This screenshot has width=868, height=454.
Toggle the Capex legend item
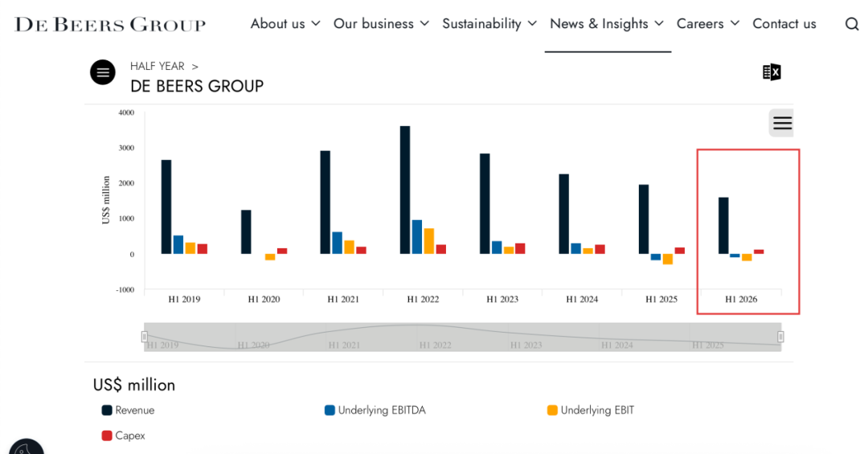click(124, 436)
